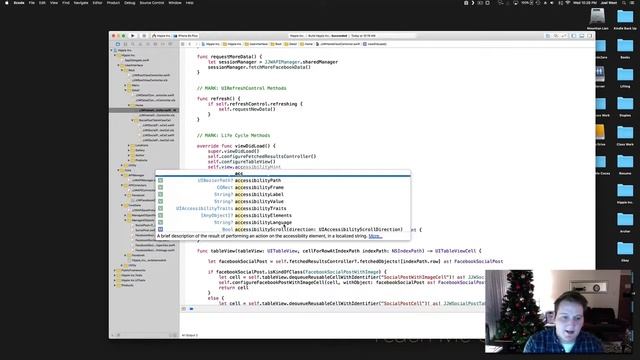Image resolution: width=640 pixels, height=360 pixels.
Task: Show the Report navigator tab
Action: (170, 44)
